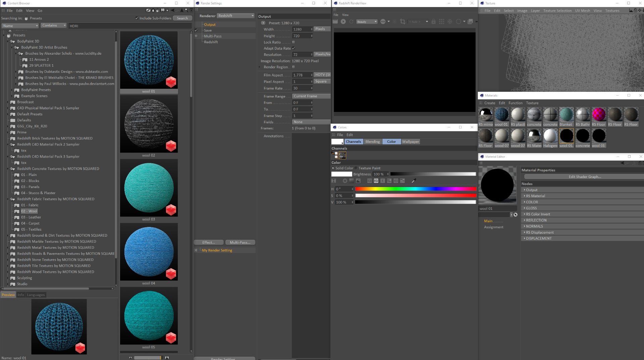Switch to HSV color mode icon
This screenshot has height=360, width=644.
pos(376,181)
